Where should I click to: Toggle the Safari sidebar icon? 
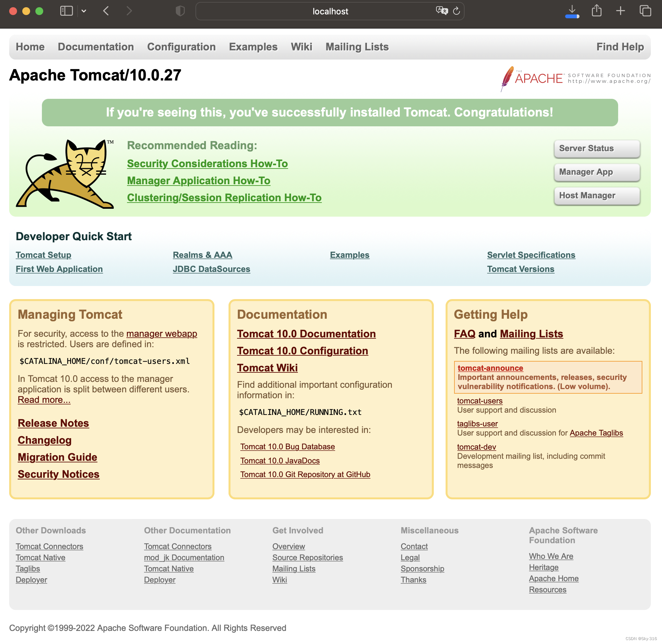click(66, 11)
